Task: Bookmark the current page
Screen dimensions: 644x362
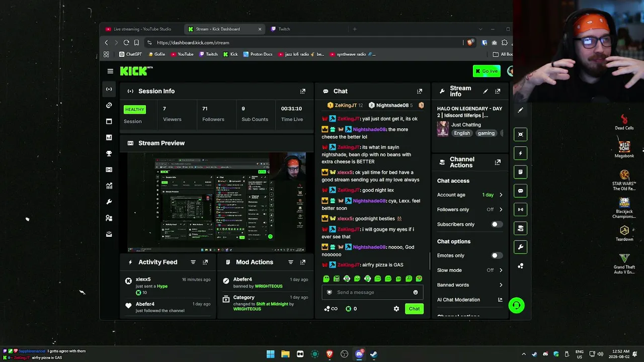Action: [x=136, y=43]
